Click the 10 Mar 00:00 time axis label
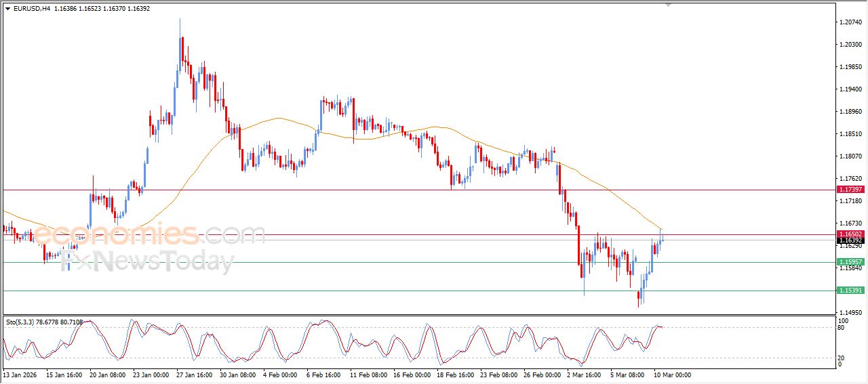 pyautogui.click(x=671, y=375)
